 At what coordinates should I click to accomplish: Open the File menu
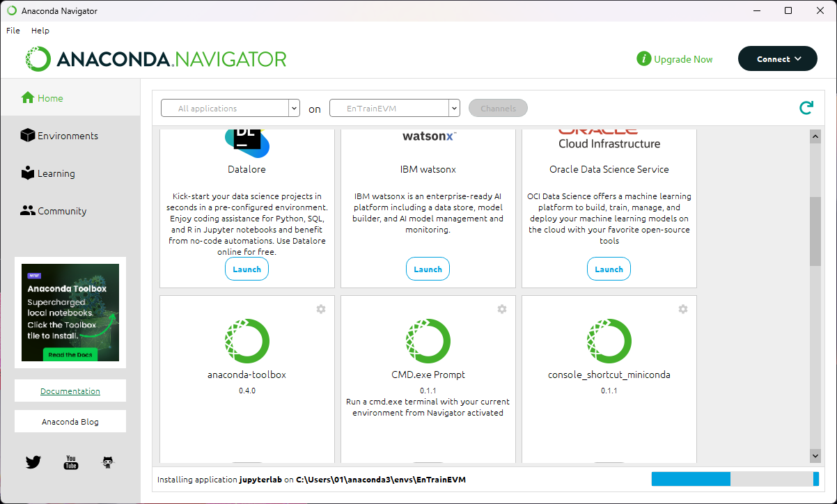pyautogui.click(x=13, y=31)
